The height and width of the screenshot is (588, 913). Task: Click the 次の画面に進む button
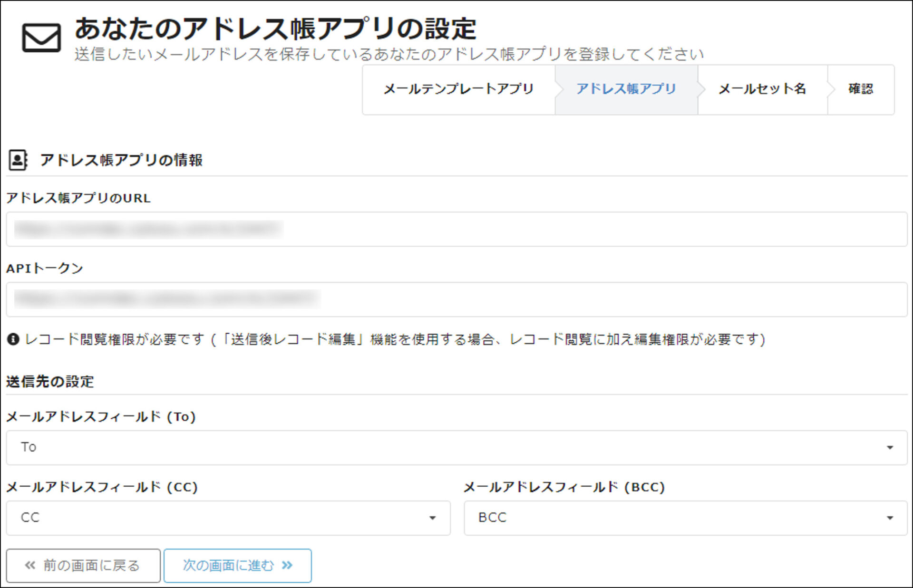[238, 566]
